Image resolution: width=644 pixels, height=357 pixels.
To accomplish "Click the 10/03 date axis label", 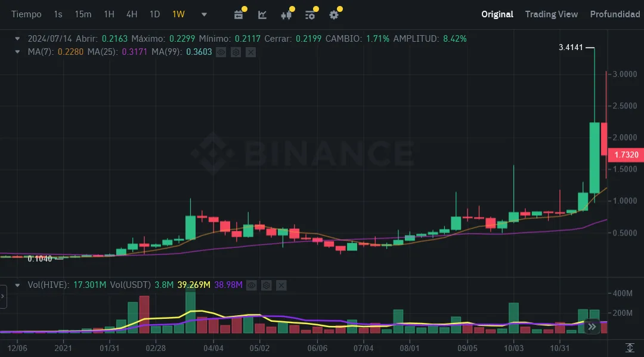I will tap(513, 348).
